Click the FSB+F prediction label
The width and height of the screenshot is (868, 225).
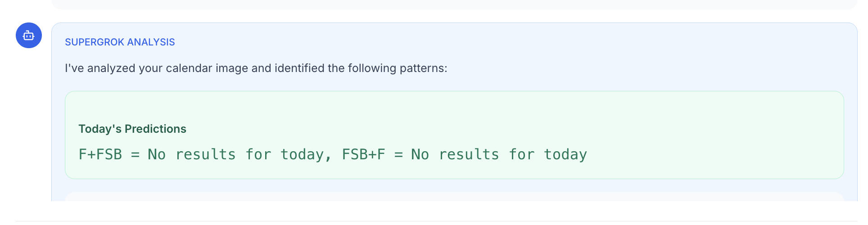click(x=364, y=154)
